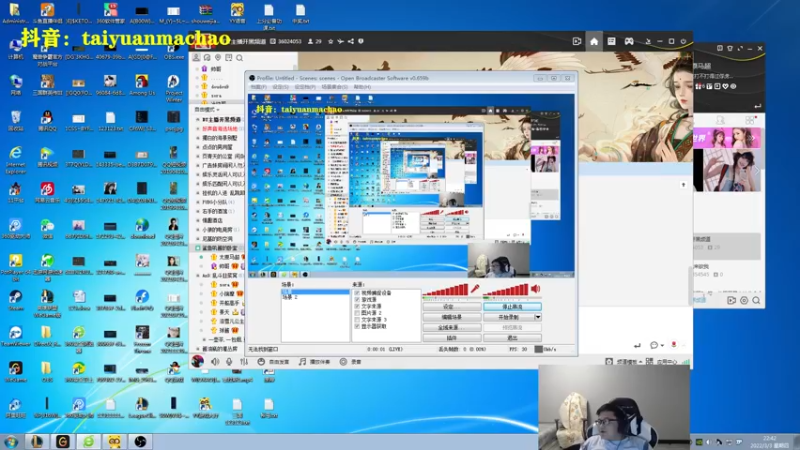Expand the 广告 channel row in the tree
Screen dimensions: 800x450
click(198, 165)
